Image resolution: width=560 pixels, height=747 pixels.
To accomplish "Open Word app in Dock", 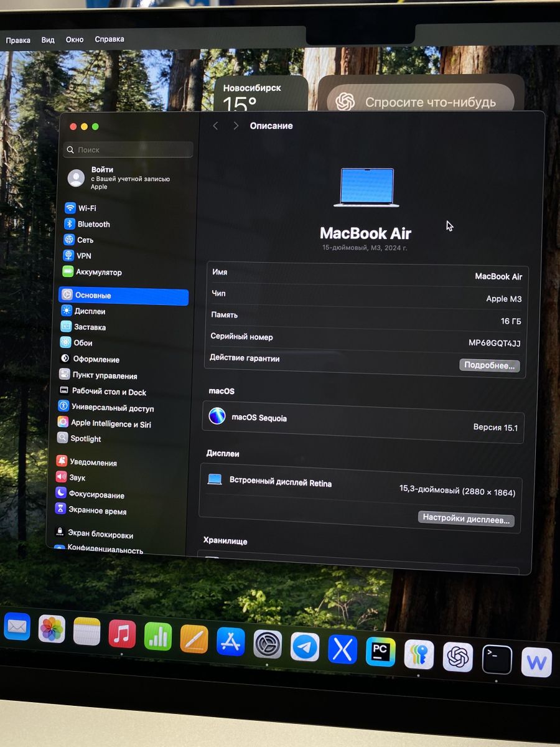I will coord(536,663).
